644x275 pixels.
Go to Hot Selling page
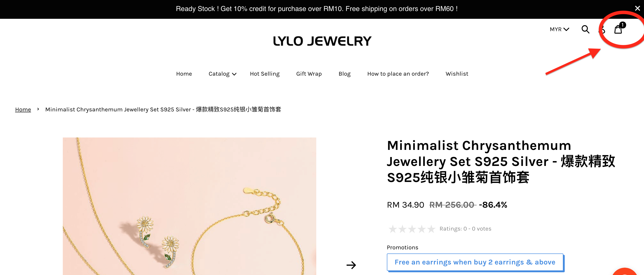click(x=264, y=74)
